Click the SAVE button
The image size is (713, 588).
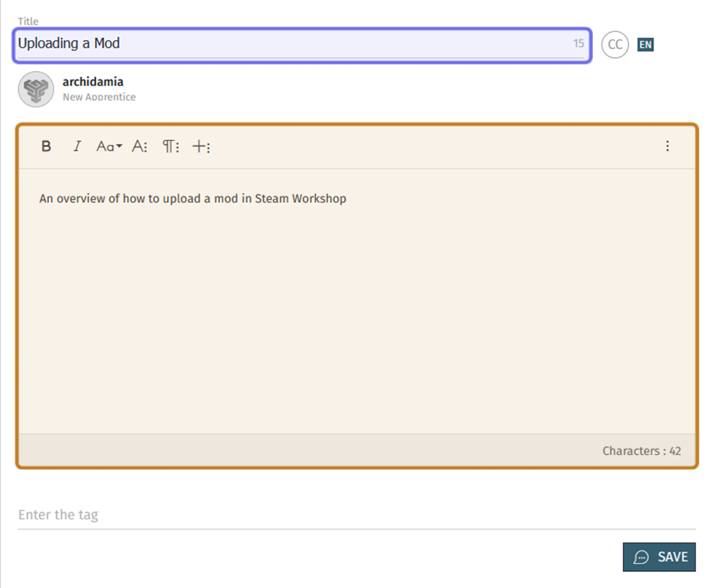(659, 557)
